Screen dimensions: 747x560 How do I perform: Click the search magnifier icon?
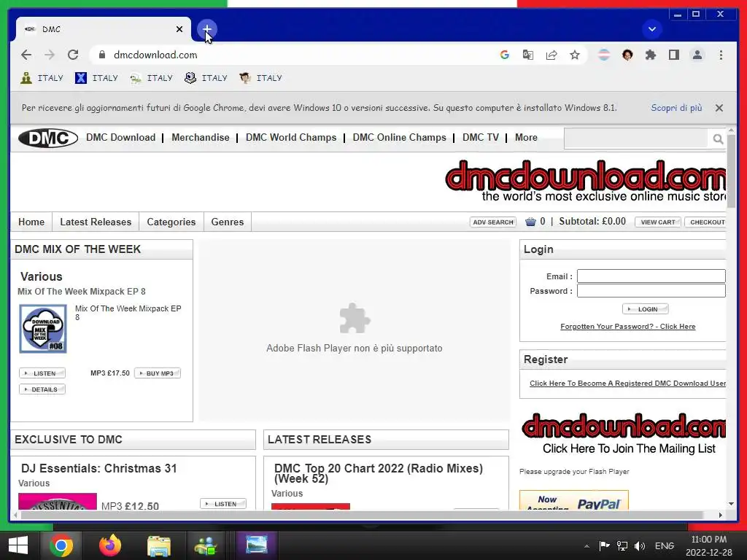click(x=718, y=139)
